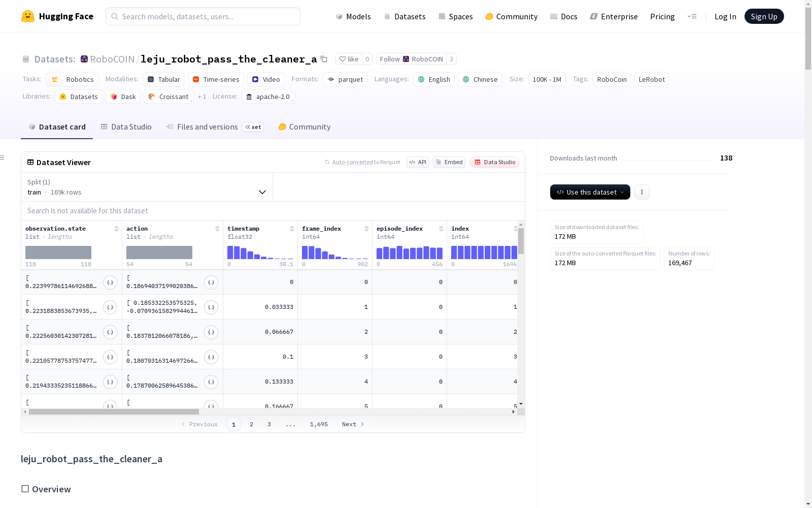Click the episode_index distribution histogram
This screenshot has width=812, height=508.
coord(410,252)
